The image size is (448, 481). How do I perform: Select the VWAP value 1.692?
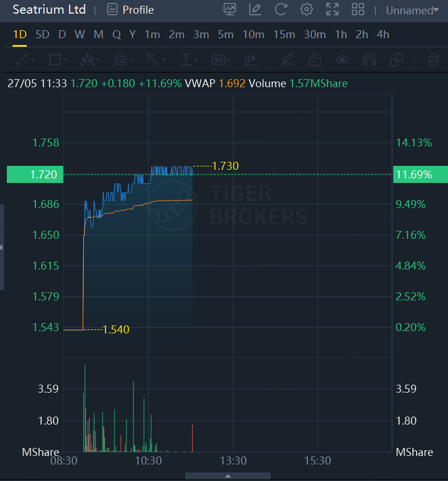232,83
